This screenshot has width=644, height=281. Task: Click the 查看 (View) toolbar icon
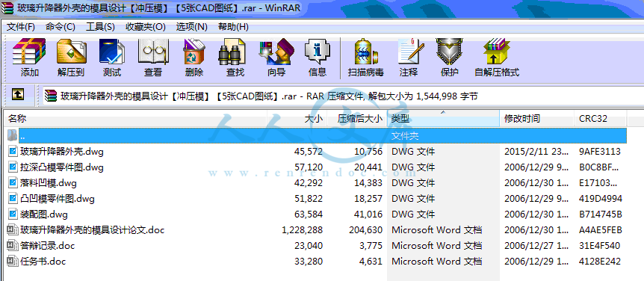coord(153,52)
